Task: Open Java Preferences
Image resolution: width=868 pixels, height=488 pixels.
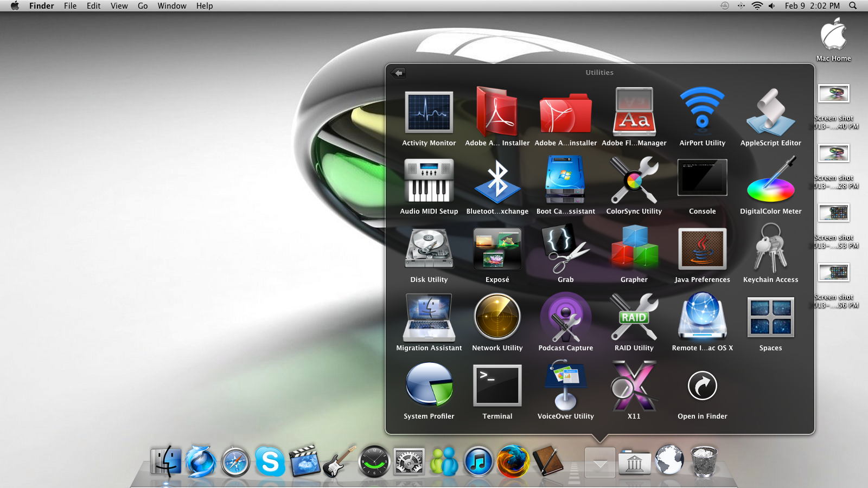Action: 702,249
